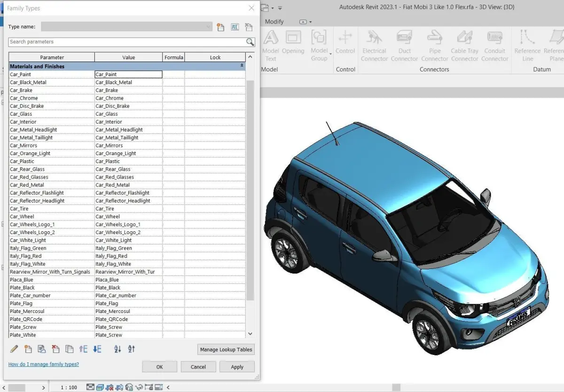Select the Car_Red_Glasses parameter name
This screenshot has width=564, height=392.
click(29, 177)
